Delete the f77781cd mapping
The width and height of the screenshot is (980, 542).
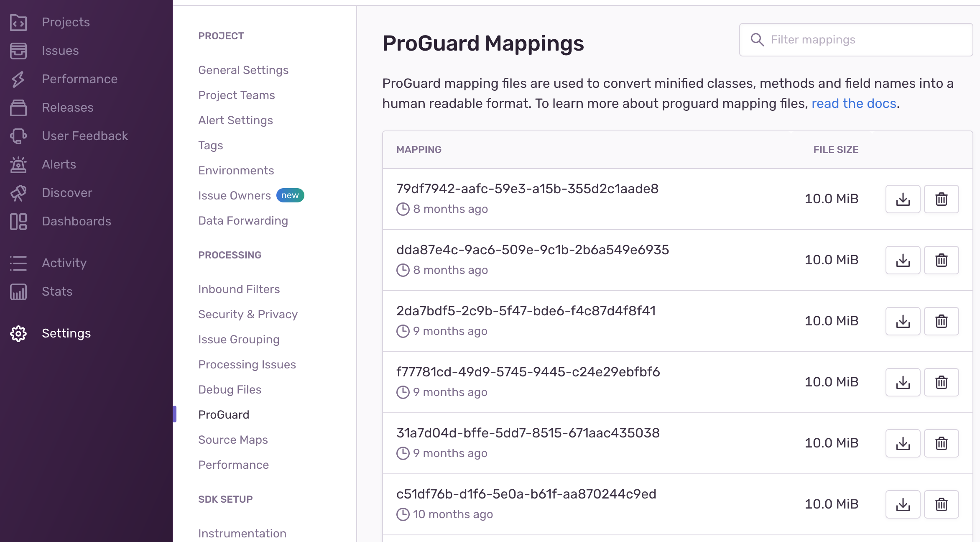(941, 382)
